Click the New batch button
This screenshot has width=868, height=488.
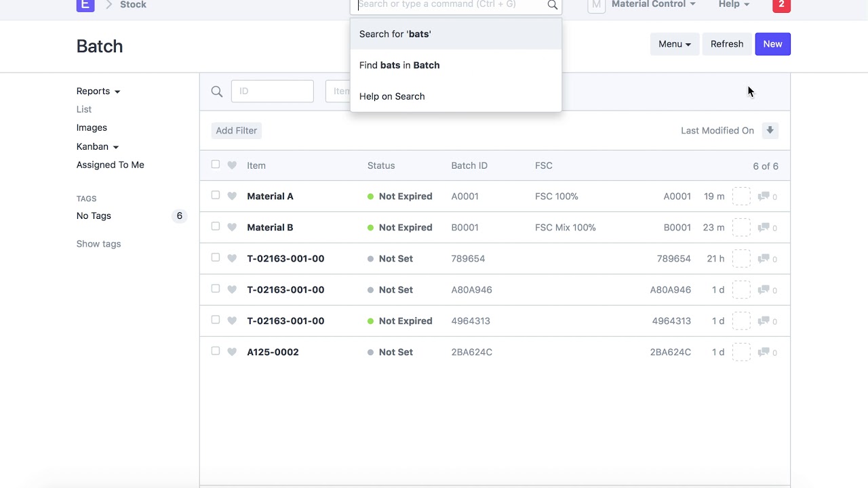coord(772,44)
